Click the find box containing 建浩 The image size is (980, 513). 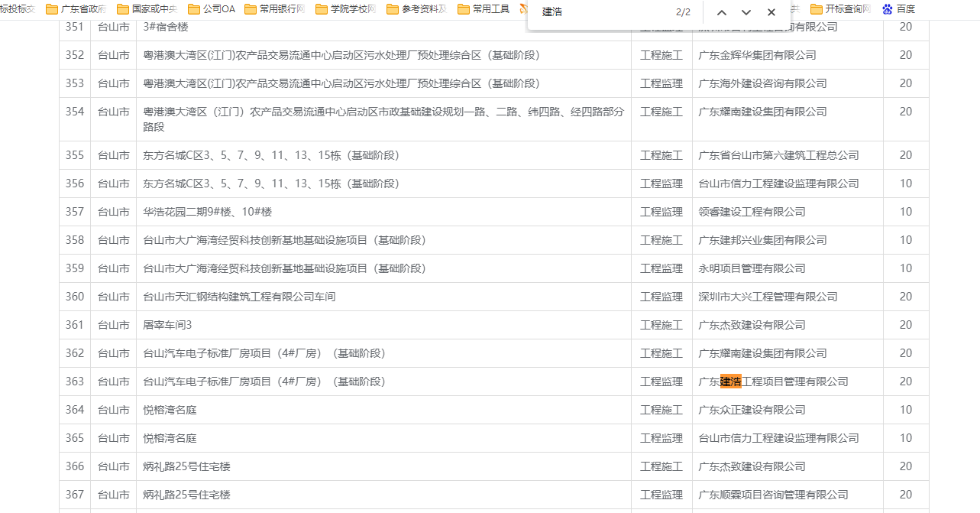click(x=603, y=12)
